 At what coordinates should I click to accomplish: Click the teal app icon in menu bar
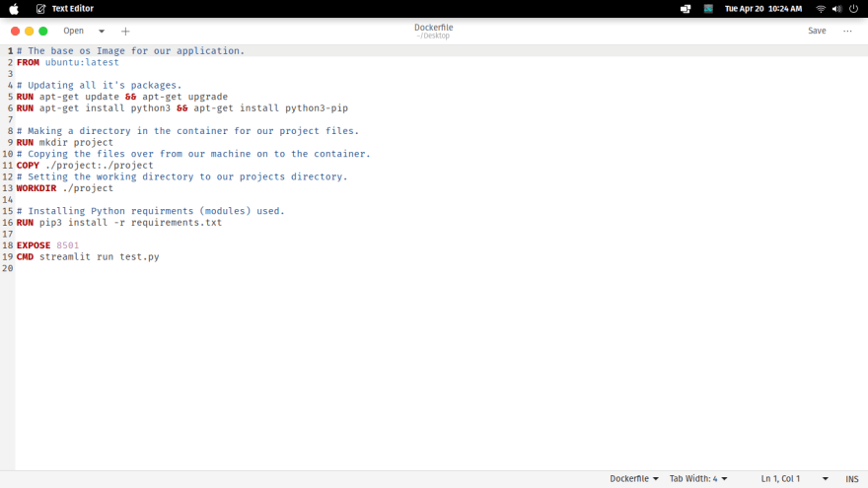708,9
